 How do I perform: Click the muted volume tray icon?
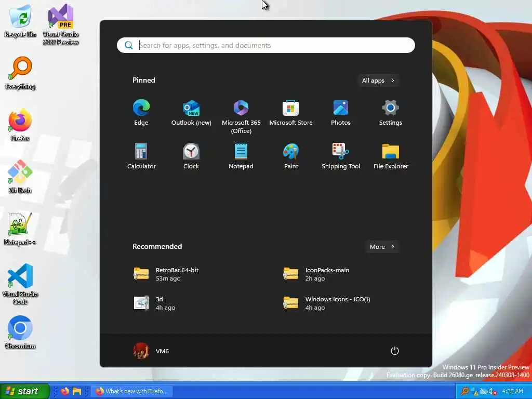tap(493, 392)
